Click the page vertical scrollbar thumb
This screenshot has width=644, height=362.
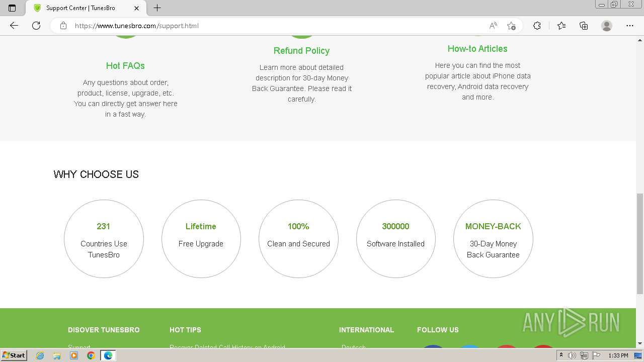tap(640, 244)
